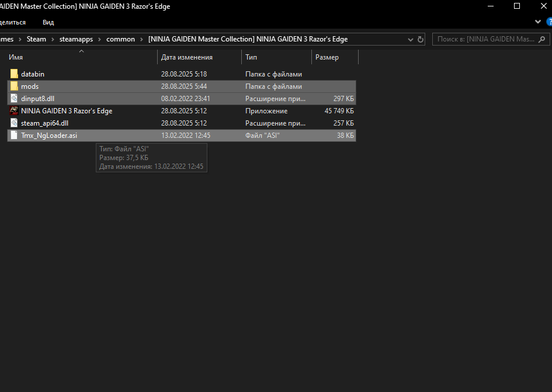Viewport: 552px width, 392px height.
Task: Click the date 28.08.2025 5:44 for mods
Action: [x=184, y=86]
